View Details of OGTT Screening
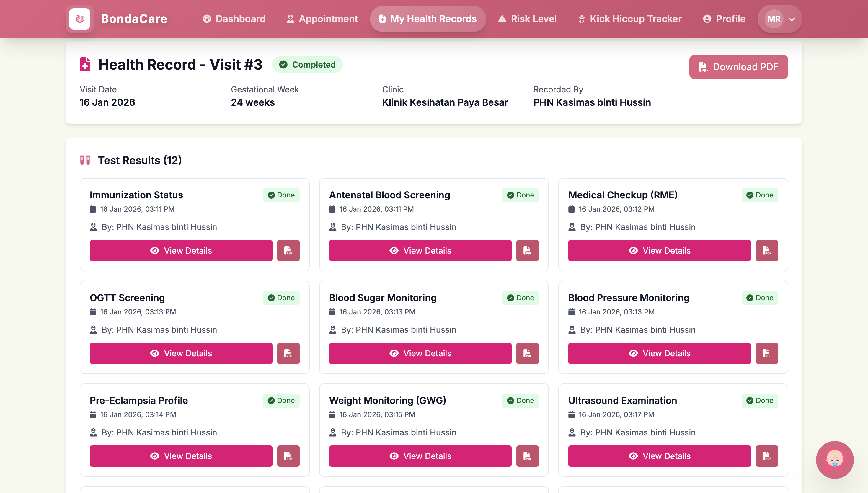 (181, 353)
